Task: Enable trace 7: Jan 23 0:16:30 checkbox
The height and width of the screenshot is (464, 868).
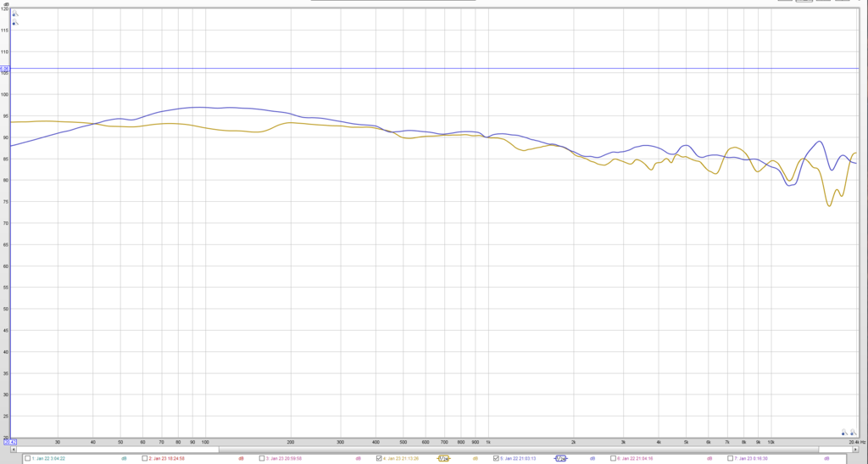Action: click(x=730, y=458)
